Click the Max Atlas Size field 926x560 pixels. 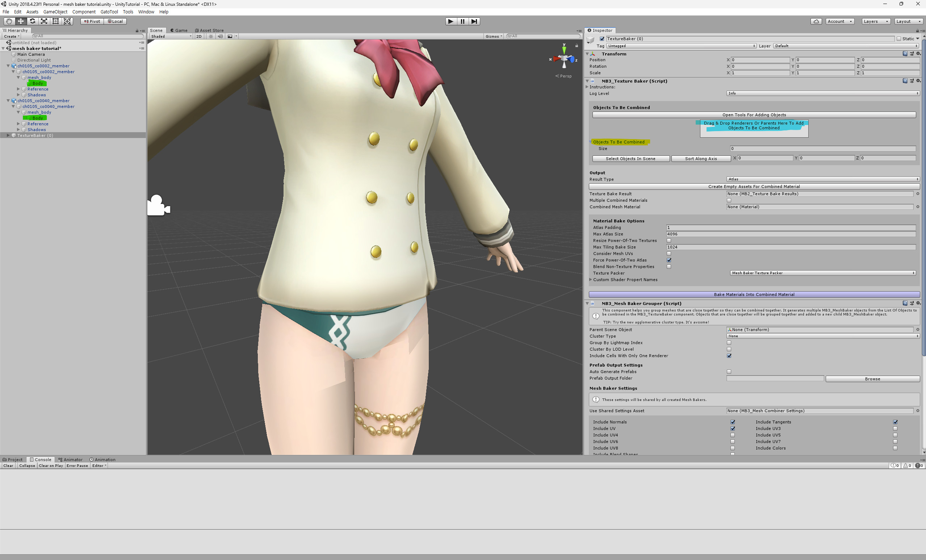pyautogui.click(x=791, y=234)
